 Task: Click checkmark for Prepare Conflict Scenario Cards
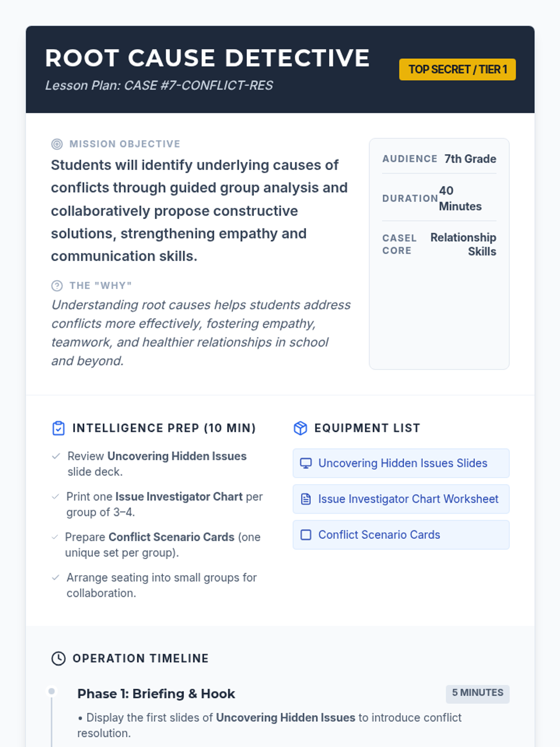click(55, 537)
